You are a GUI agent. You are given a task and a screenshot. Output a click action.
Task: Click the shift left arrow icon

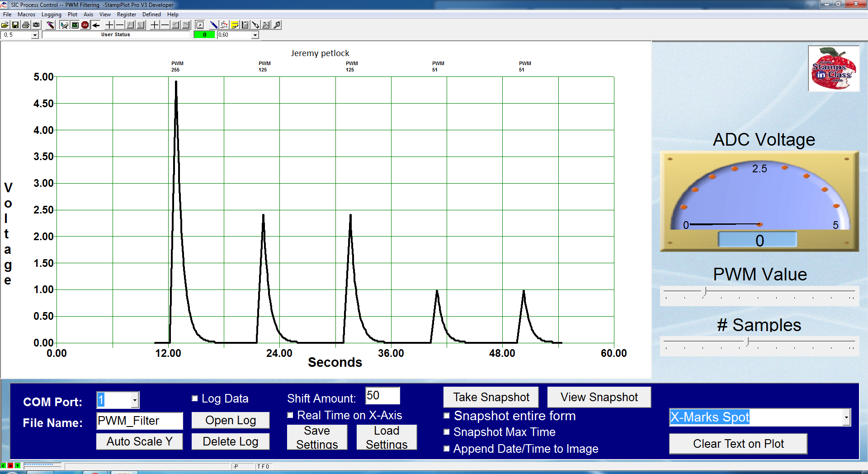pos(175,25)
